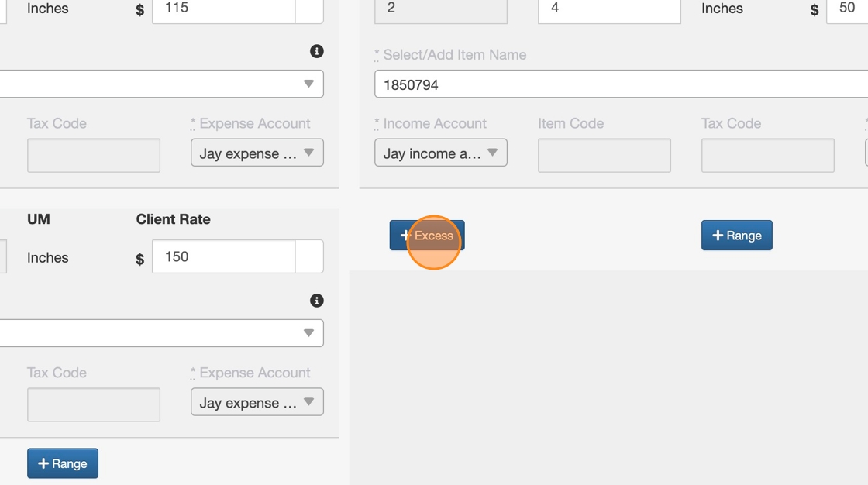Open the lower Jay expense account dropdown
Image resolution: width=868 pixels, height=485 pixels.
[257, 403]
